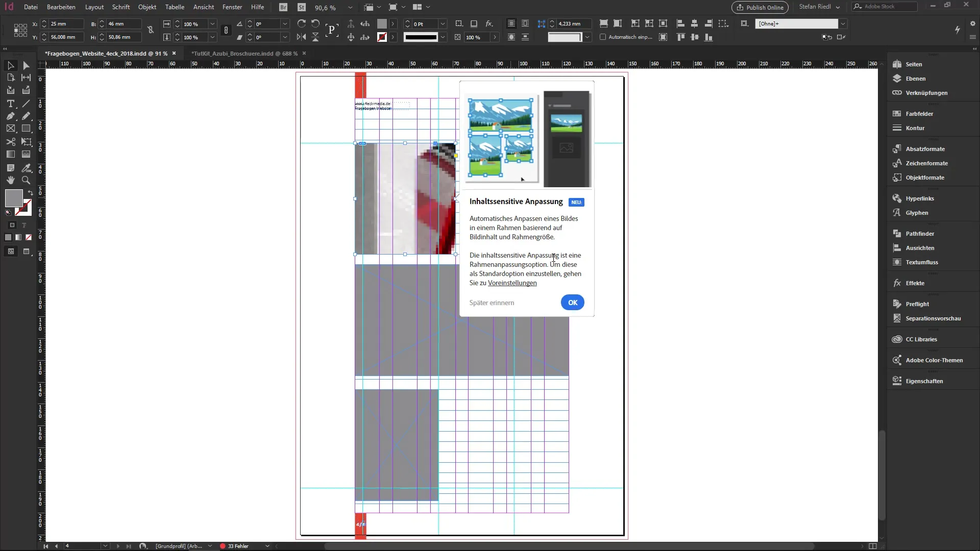Open the Verknüpfungen panel
Image resolution: width=980 pixels, height=551 pixels.
click(x=926, y=93)
